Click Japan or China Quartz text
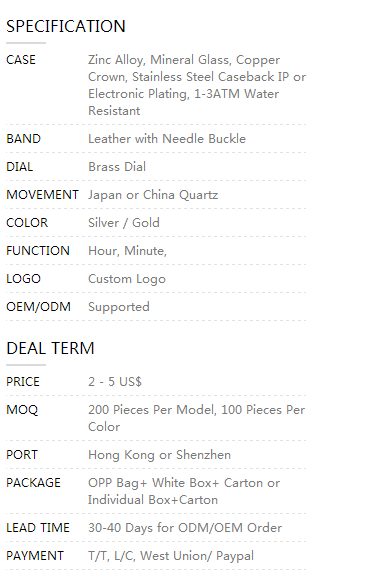 [153, 195]
